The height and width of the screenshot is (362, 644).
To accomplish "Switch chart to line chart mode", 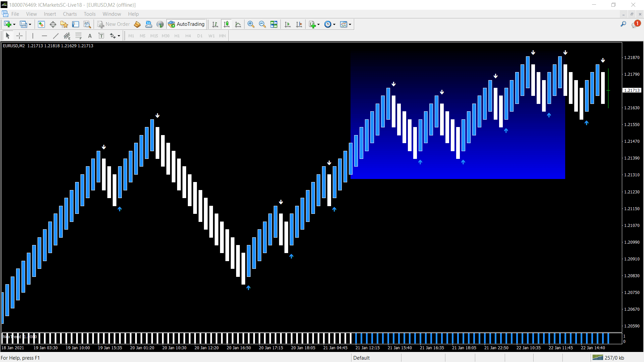I will pos(238,24).
